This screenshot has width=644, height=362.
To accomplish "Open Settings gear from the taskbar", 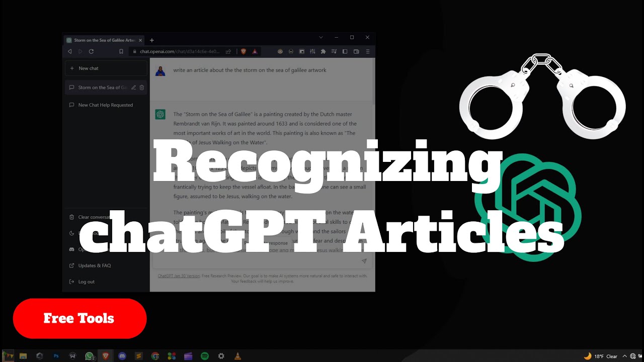I will [221, 356].
